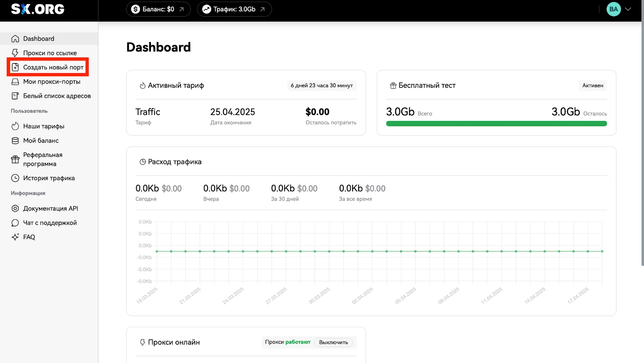Screen dimensions: 644x363
Task: Click the 17.04.2025 chart axis label
Action: tap(578, 295)
